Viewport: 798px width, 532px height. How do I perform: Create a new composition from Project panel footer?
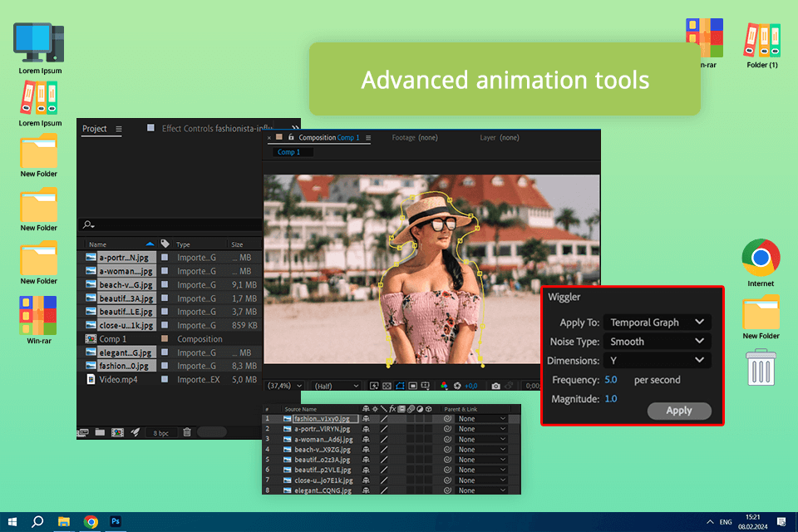pos(117,432)
